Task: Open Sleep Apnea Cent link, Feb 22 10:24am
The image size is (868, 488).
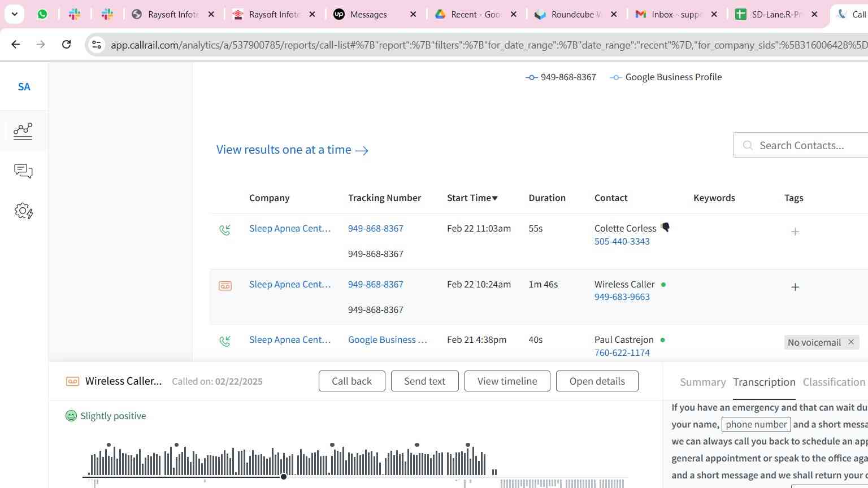Action: 290,284
